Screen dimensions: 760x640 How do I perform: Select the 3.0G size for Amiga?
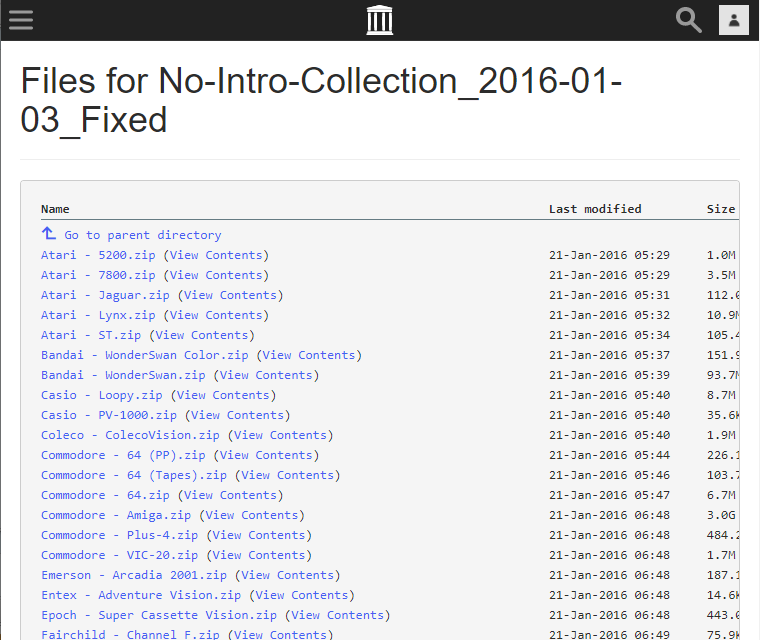pos(721,515)
